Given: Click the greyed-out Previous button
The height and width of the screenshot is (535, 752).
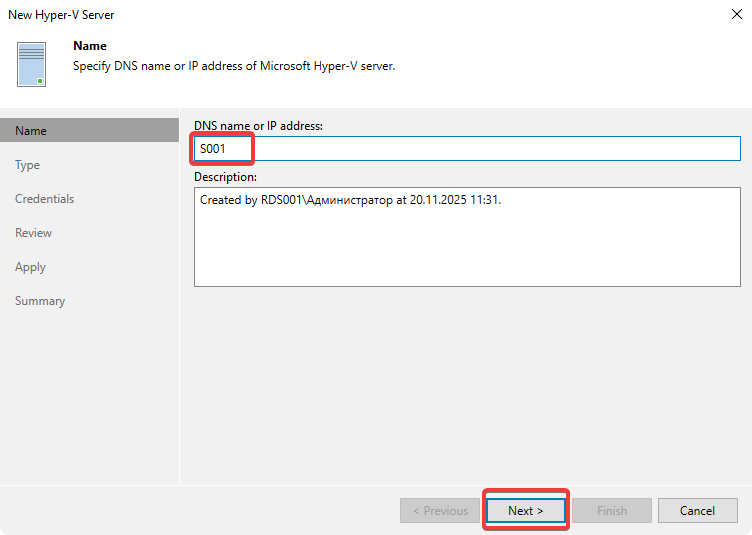Looking at the screenshot, I should coord(440,510).
